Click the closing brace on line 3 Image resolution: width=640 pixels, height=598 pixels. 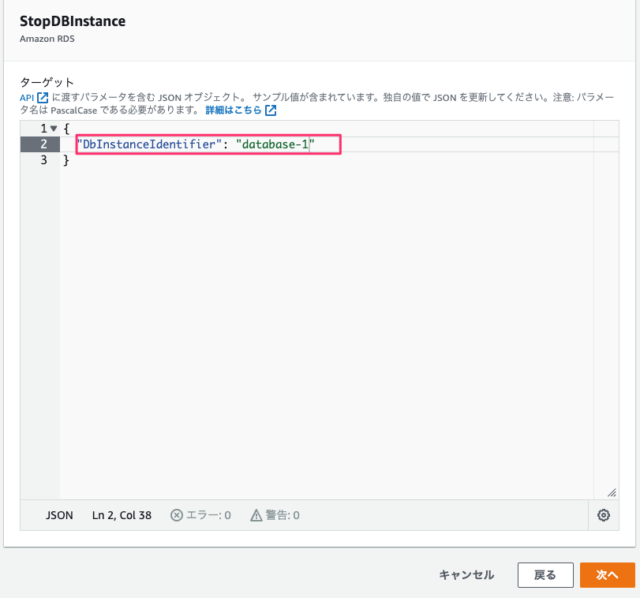[66, 160]
